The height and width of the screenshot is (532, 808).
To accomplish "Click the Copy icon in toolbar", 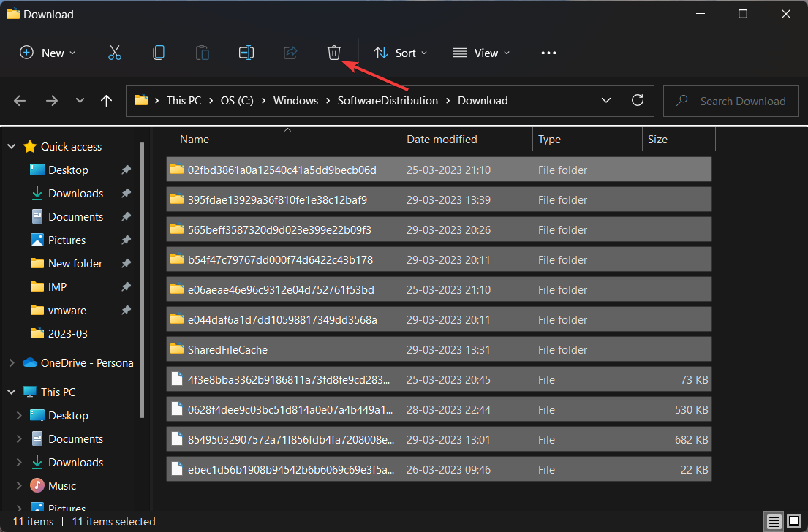I will click(159, 53).
